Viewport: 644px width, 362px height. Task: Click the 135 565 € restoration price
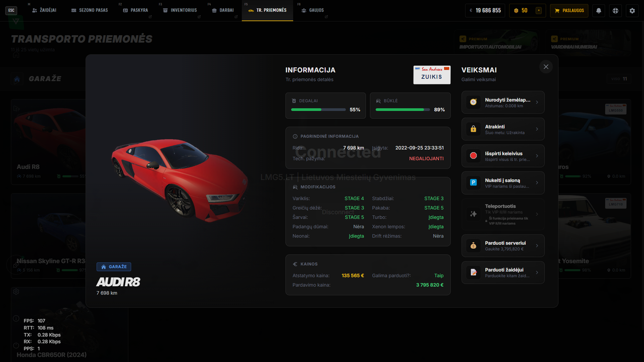[x=353, y=276]
